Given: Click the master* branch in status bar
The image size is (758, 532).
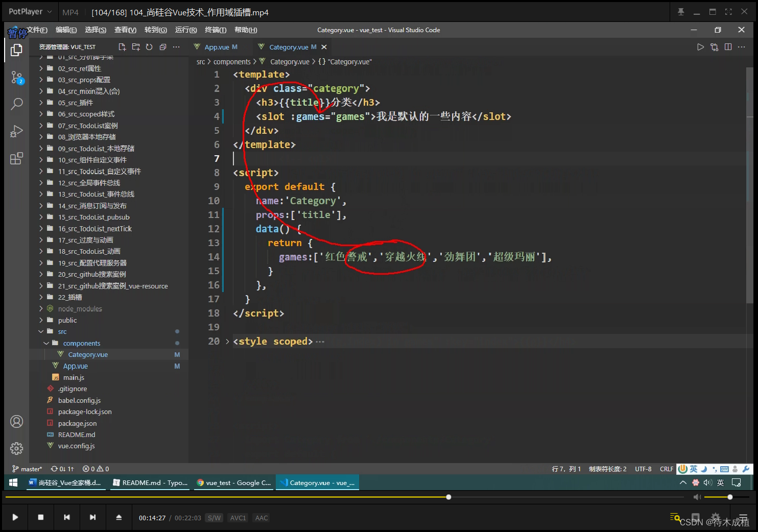Looking at the screenshot, I should point(27,469).
